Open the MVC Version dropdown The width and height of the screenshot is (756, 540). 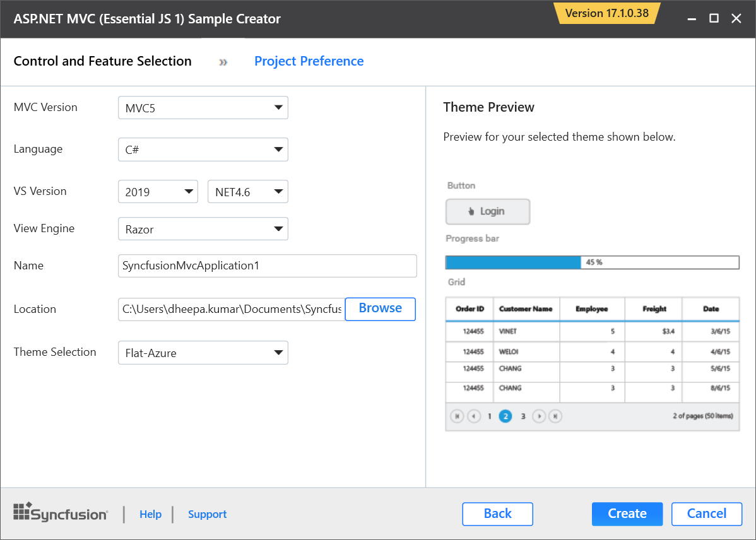(x=203, y=108)
